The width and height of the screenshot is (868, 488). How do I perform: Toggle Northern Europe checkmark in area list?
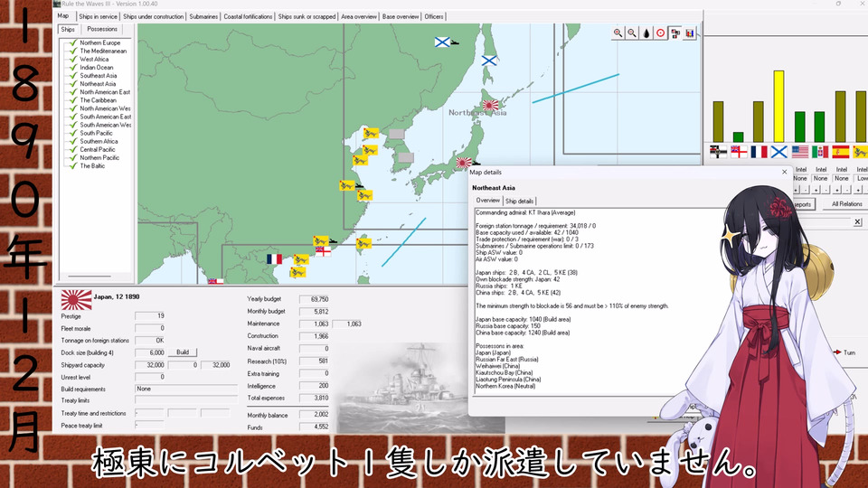[x=73, y=42]
